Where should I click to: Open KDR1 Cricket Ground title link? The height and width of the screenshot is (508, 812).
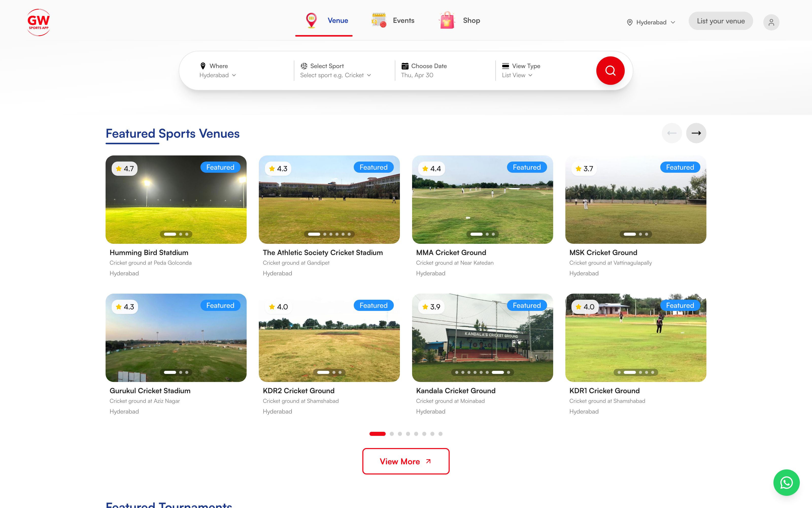click(604, 391)
